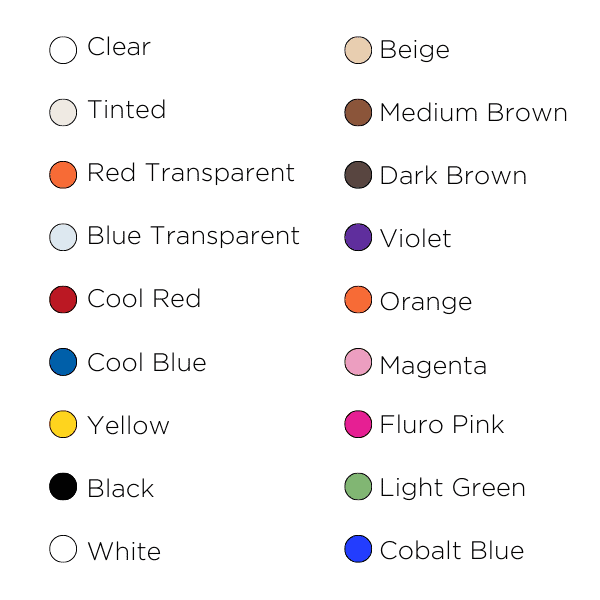Click the "Blue Transparent" text label
Image resolution: width=600 pixels, height=600 pixels.
coord(193,236)
